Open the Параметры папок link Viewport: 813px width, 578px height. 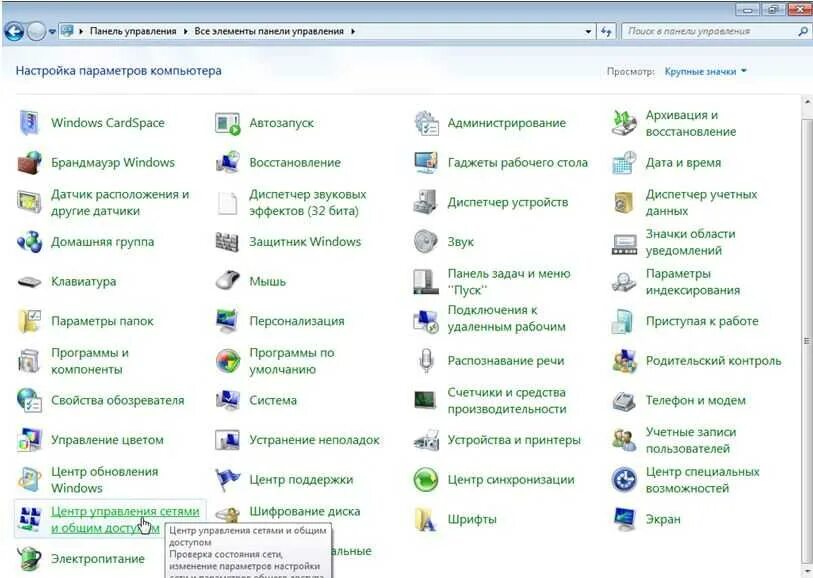(102, 321)
